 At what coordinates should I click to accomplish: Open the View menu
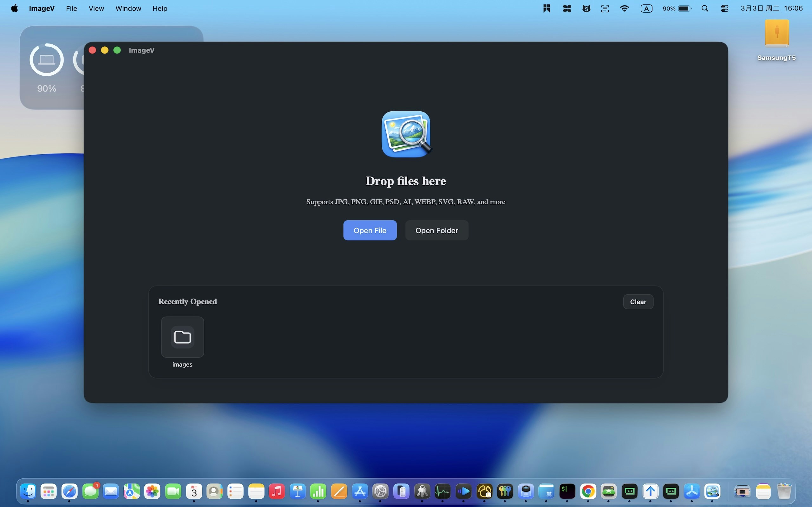click(x=96, y=8)
